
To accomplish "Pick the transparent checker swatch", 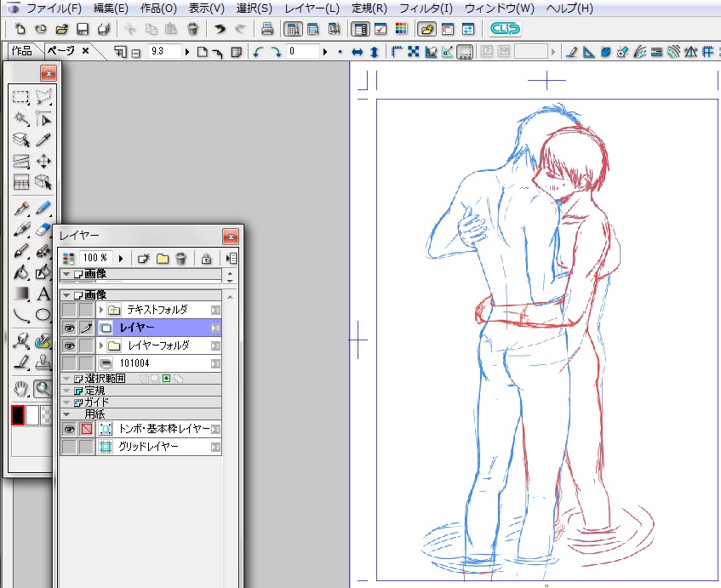I will (46, 415).
